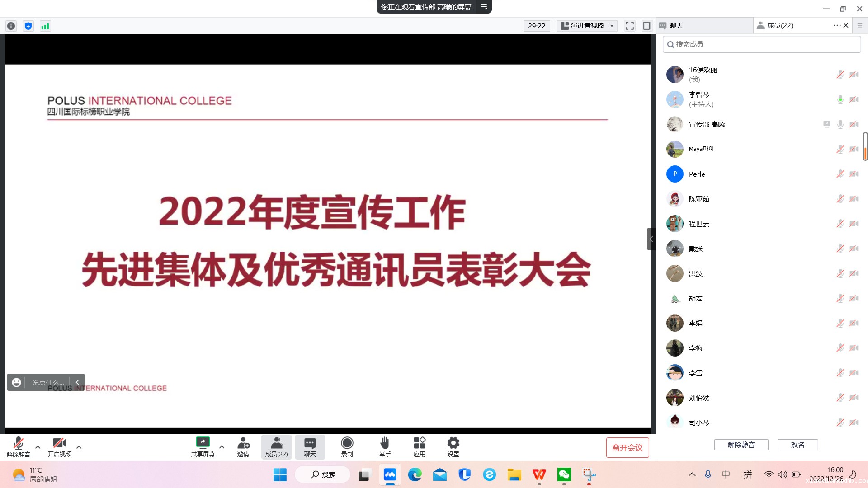
Task: Focus the 搜索成员 search field
Action: pyautogui.click(x=762, y=44)
